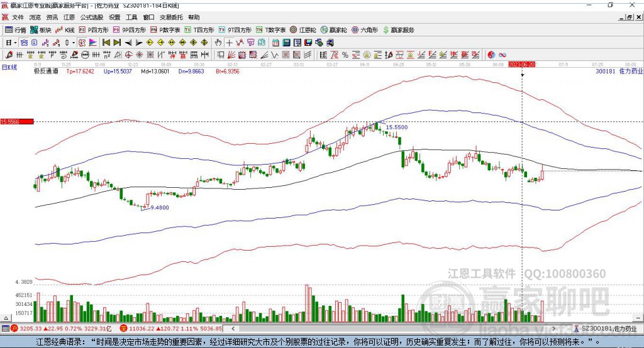Image resolution: width=644 pixels, height=348 pixels.
Task: Launch the 江恩轮 Gann wheel
Action: click(x=303, y=30)
